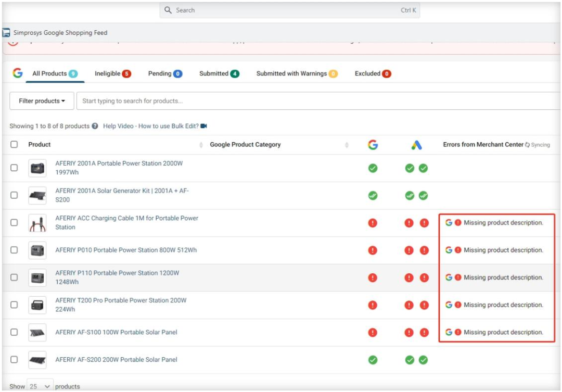Check the ACC Charging Cable row
The height and width of the screenshot is (392, 562).
[14, 222]
